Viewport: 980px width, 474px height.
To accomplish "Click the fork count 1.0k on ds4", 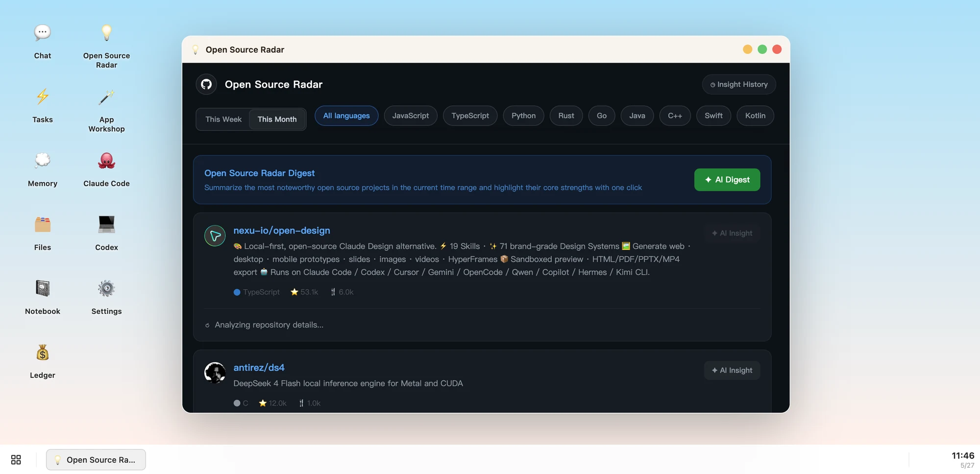I will point(310,403).
